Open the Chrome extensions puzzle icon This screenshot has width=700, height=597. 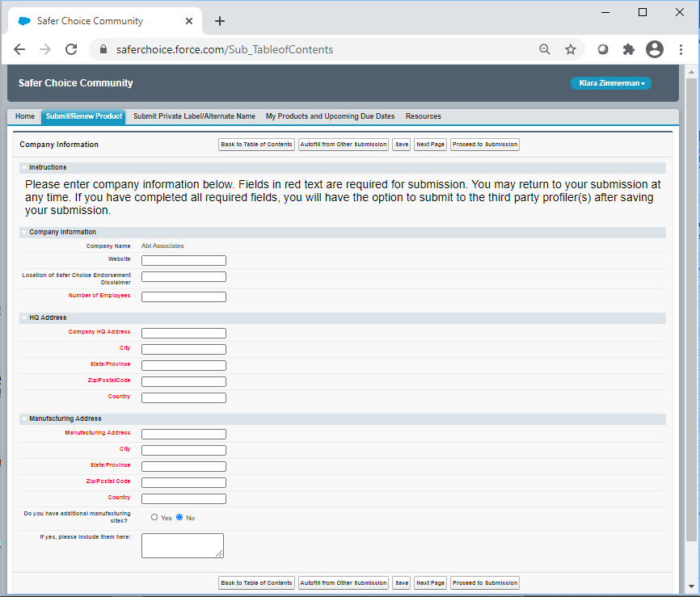point(629,49)
